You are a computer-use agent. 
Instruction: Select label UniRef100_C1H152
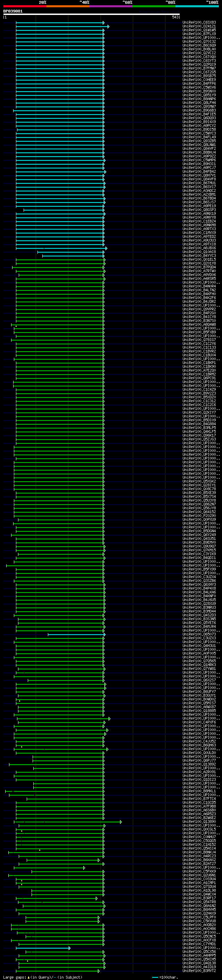pos(199,844)
